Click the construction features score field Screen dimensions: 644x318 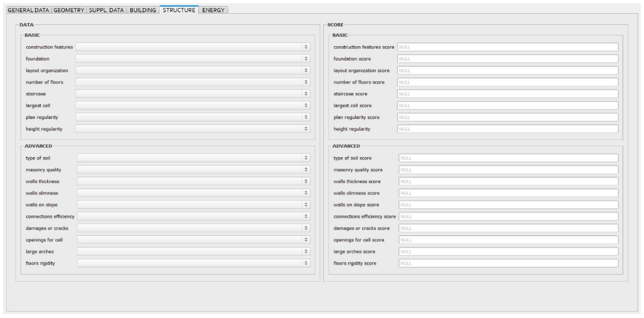tap(507, 47)
